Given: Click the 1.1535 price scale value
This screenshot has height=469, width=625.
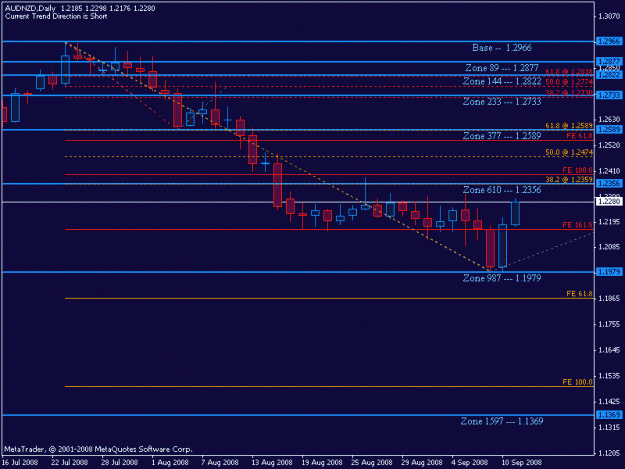Looking at the screenshot, I should point(609,376).
